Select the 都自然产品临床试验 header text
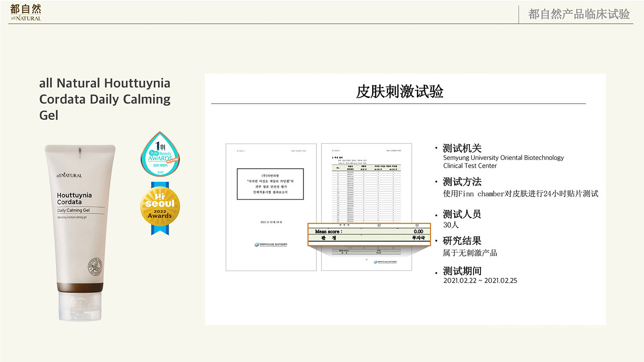The width and height of the screenshot is (644, 362). [578, 14]
